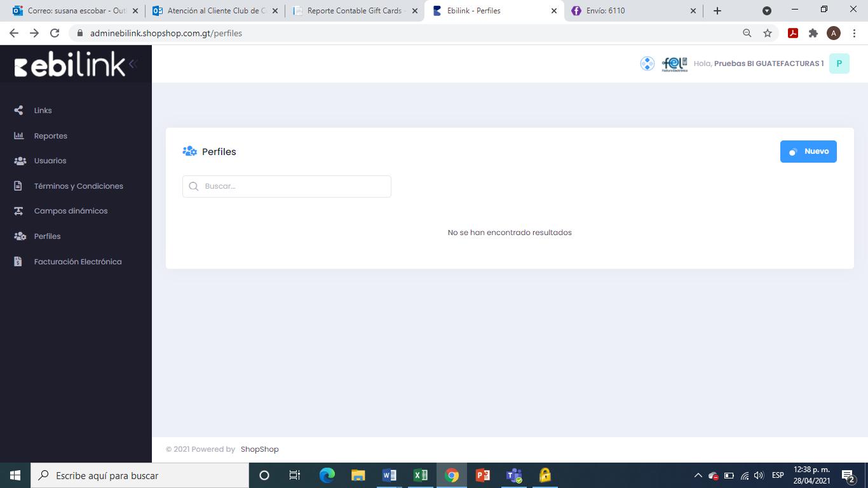Click the Usuarios people icon
This screenshot has width=868, height=488.
(20, 161)
